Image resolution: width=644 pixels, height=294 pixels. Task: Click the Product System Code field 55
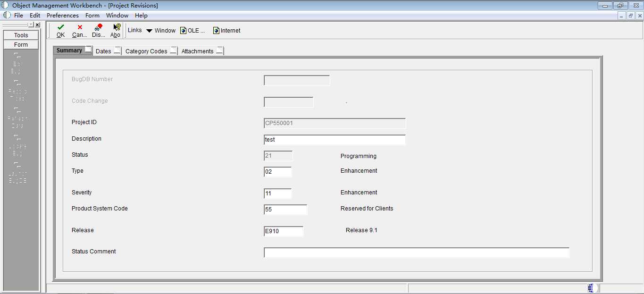point(285,210)
